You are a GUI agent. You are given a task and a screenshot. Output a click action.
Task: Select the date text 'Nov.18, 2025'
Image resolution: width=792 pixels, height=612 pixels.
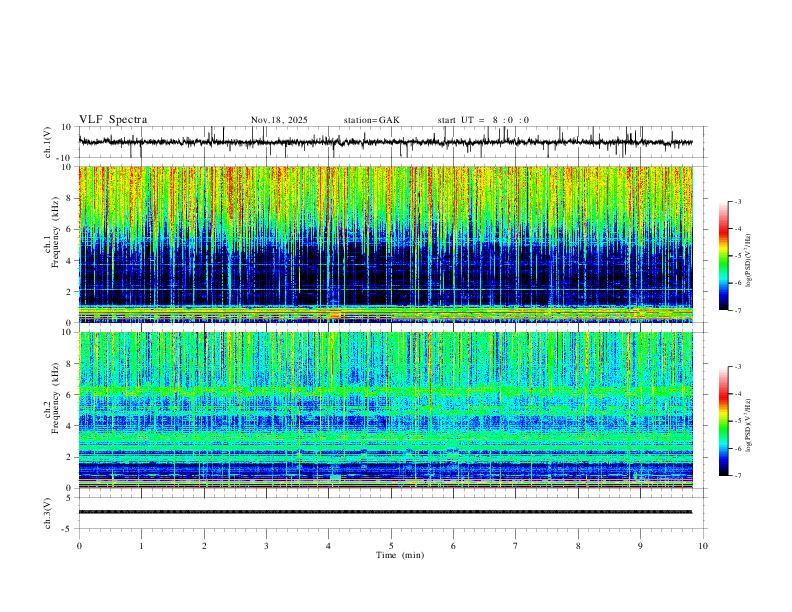click(x=279, y=120)
